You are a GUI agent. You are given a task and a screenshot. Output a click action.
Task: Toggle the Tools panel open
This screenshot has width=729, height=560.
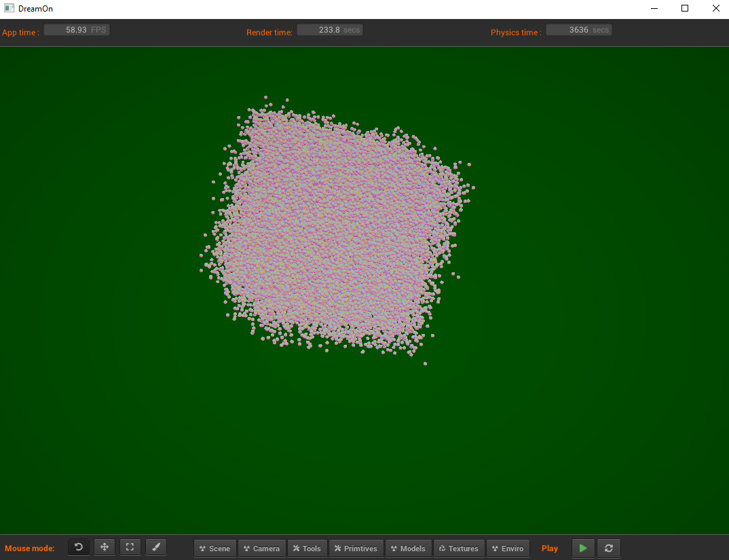tap(307, 548)
